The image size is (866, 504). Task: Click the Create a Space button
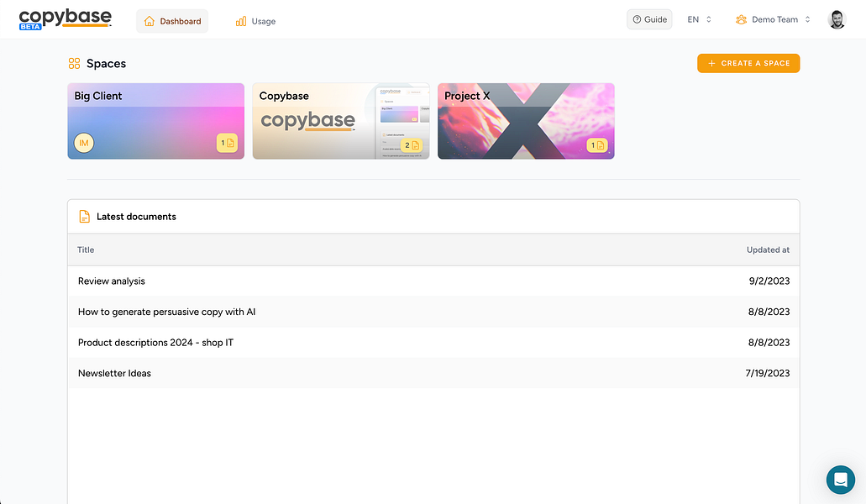(x=748, y=63)
